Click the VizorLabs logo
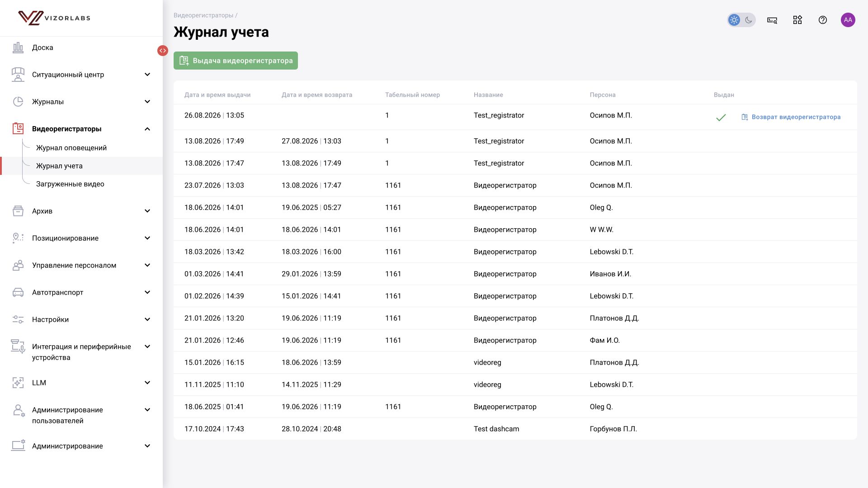The width and height of the screenshot is (868, 488). (54, 18)
